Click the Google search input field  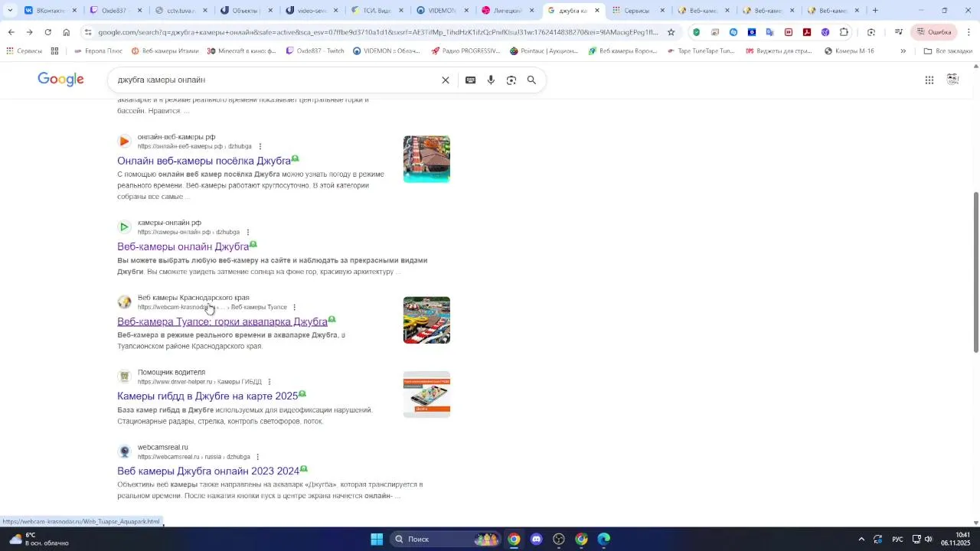click(276, 80)
